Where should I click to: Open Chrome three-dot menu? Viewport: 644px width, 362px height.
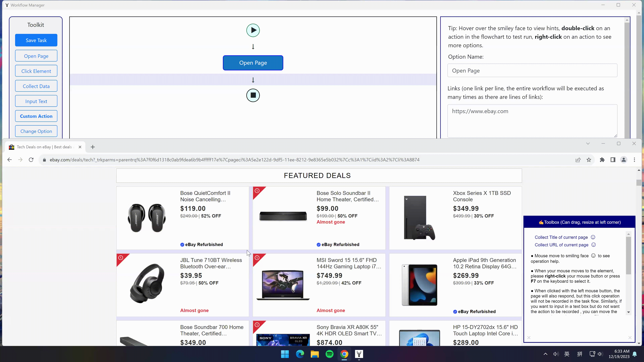coord(634,160)
